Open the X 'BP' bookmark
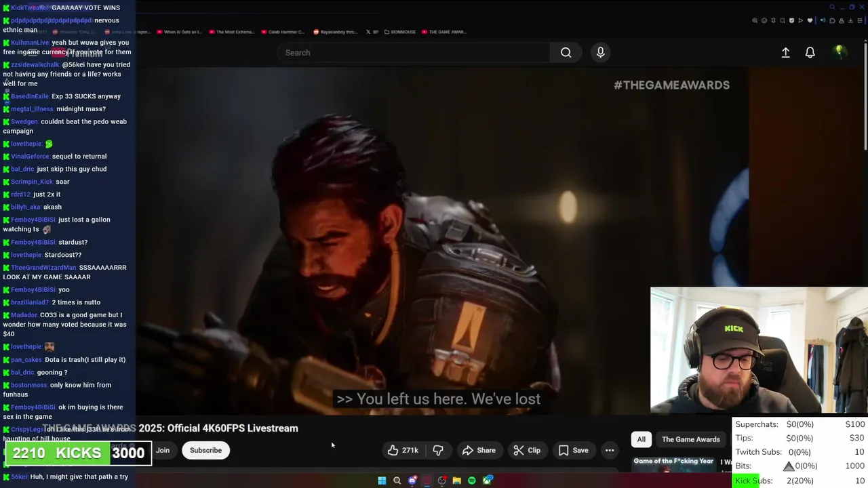Image resolution: width=868 pixels, height=488 pixels. (372, 32)
